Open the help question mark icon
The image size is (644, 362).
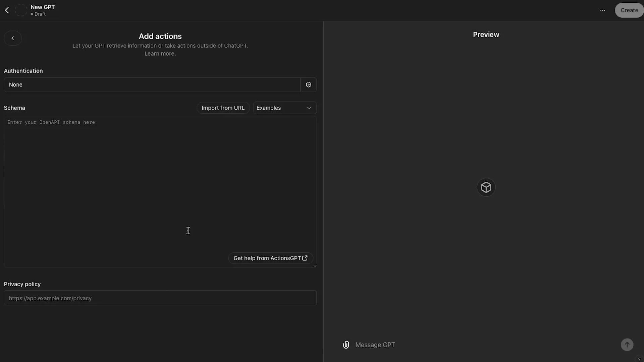(x=639, y=359)
